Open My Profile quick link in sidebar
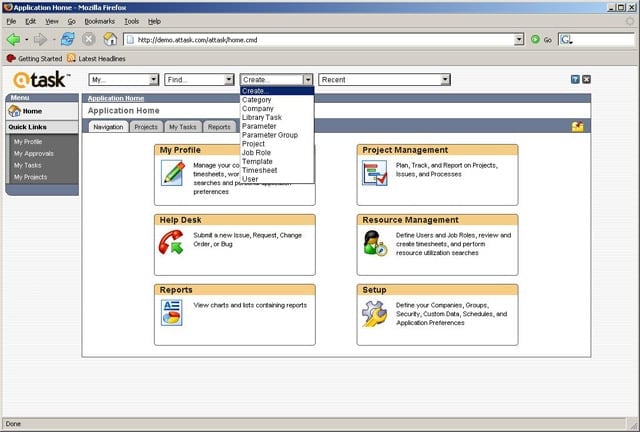Viewport: 640px width, 432px height. 28,142
